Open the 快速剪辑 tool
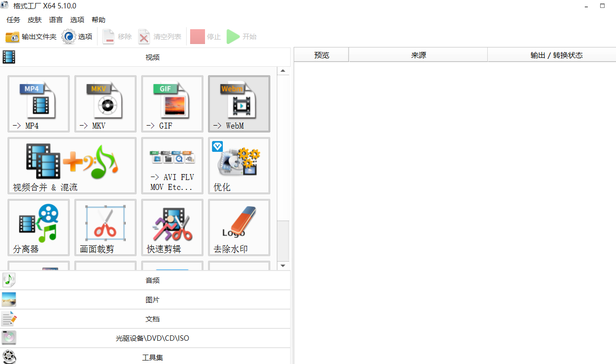This screenshot has height=364, width=616. tap(172, 227)
